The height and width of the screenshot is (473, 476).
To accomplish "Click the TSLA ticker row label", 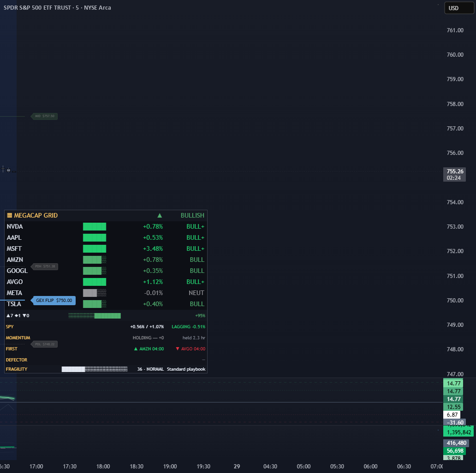I will [x=14, y=304].
